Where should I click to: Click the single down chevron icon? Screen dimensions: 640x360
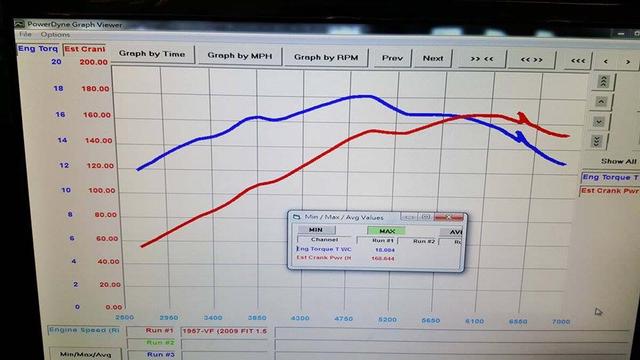point(599,122)
